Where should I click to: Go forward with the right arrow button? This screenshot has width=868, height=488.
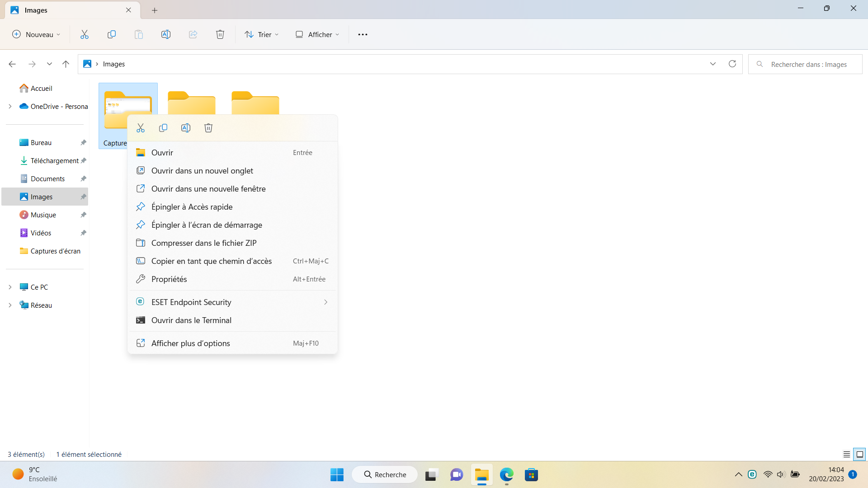(x=32, y=64)
